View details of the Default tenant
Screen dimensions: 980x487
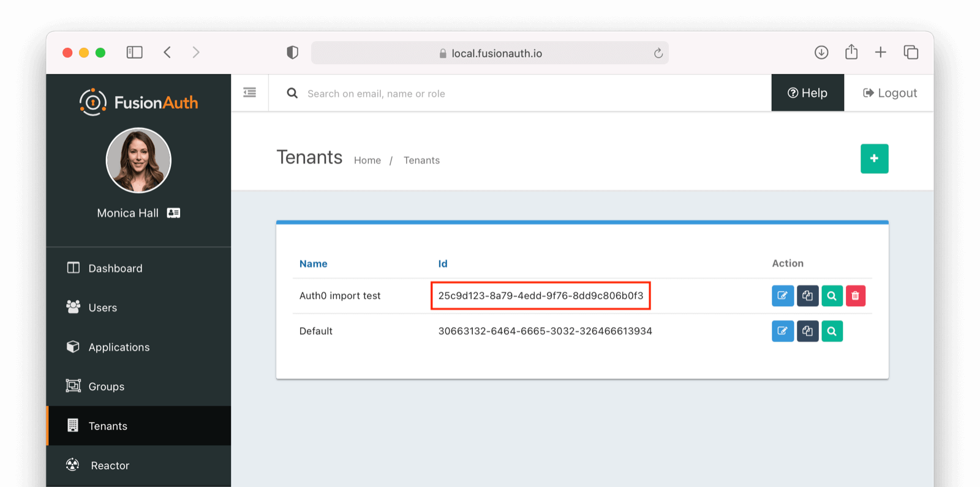click(832, 331)
